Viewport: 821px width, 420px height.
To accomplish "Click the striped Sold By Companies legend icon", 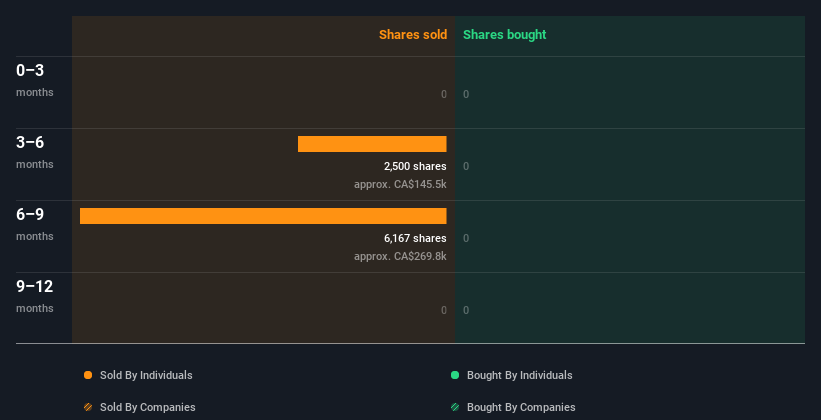I will [88, 407].
